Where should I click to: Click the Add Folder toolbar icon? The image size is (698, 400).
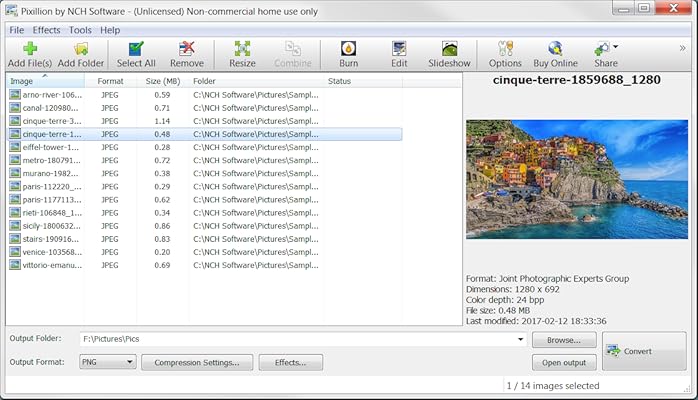pos(81,48)
